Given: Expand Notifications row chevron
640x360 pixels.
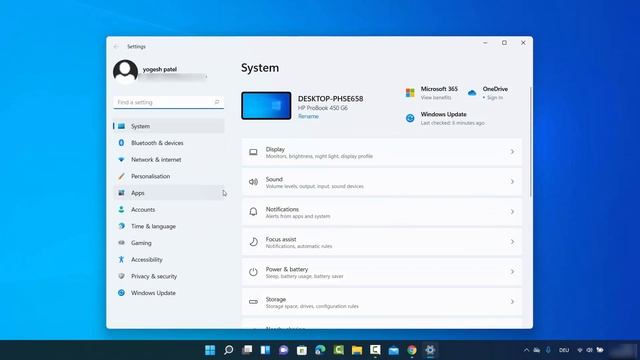Looking at the screenshot, I should click(x=512, y=212).
